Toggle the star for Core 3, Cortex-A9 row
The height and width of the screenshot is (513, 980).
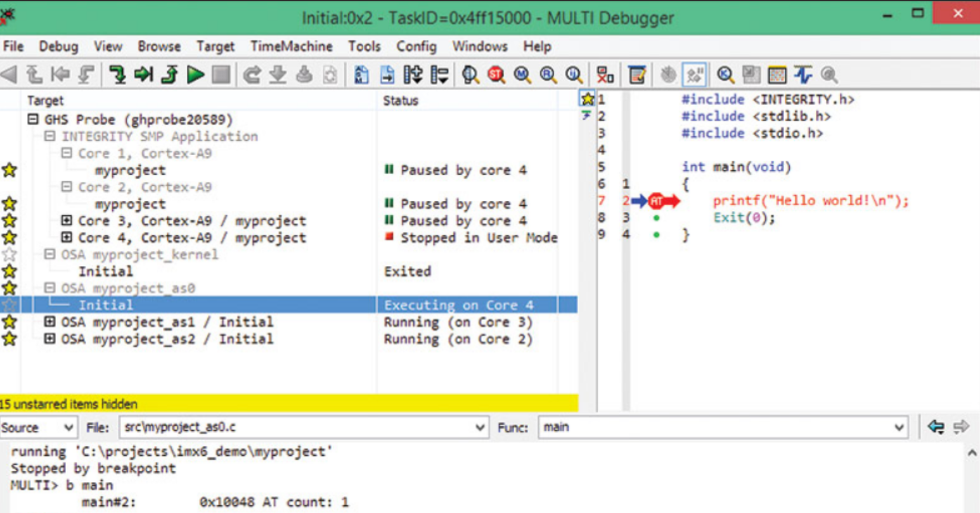coord(10,220)
